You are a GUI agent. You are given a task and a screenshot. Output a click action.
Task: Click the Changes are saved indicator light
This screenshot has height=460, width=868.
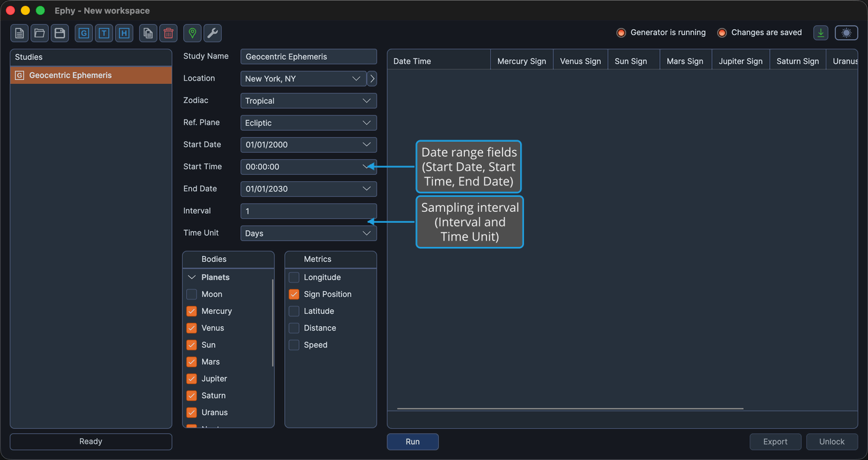pos(722,32)
